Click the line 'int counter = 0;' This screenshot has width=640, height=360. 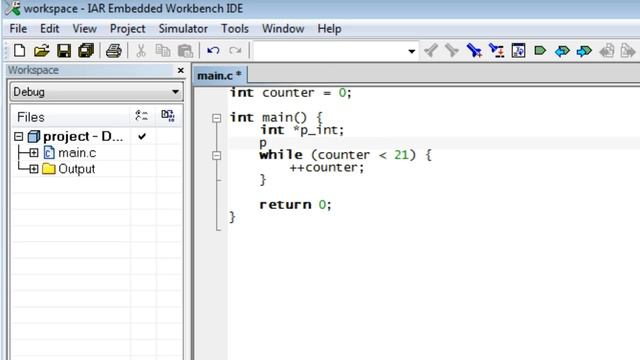click(x=290, y=93)
